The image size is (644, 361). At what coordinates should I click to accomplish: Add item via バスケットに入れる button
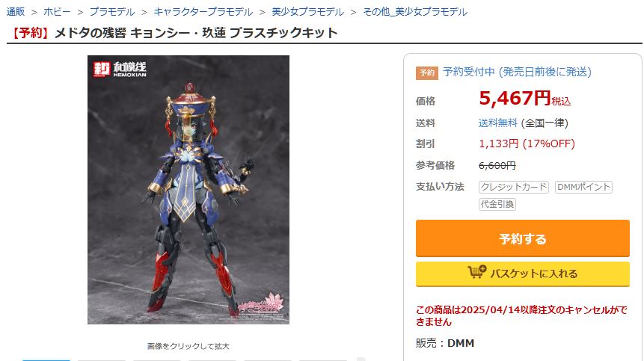pyautogui.click(x=522, y=274)
